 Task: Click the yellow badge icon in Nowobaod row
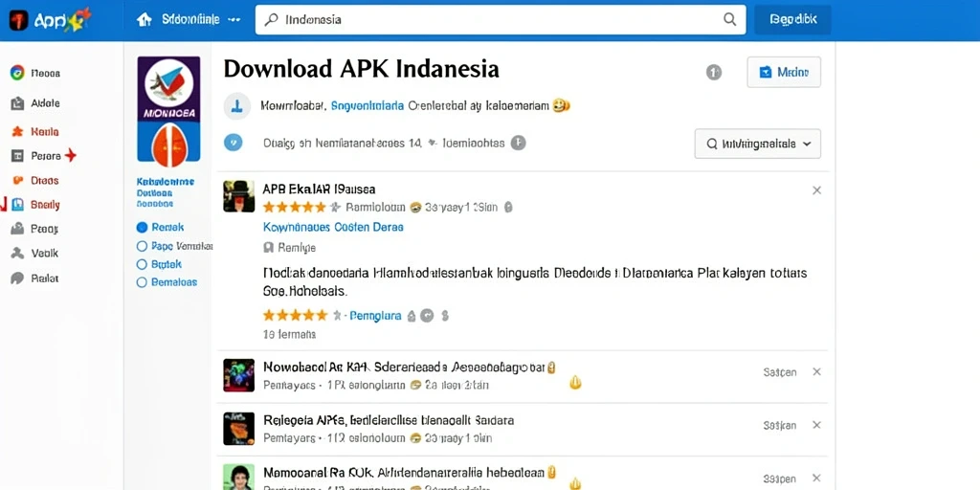[x=575, y=383]
